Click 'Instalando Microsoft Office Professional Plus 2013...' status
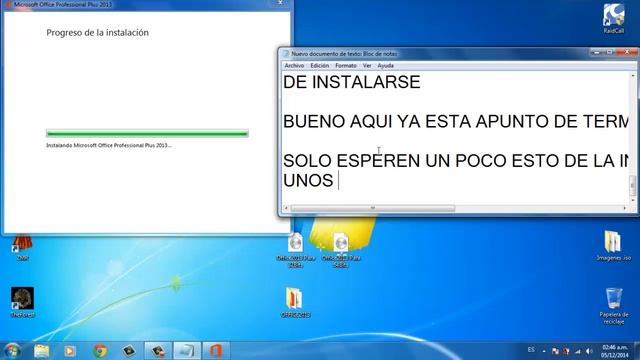The width and height of the screenshot is (640, 360). [x=109, y=145]
